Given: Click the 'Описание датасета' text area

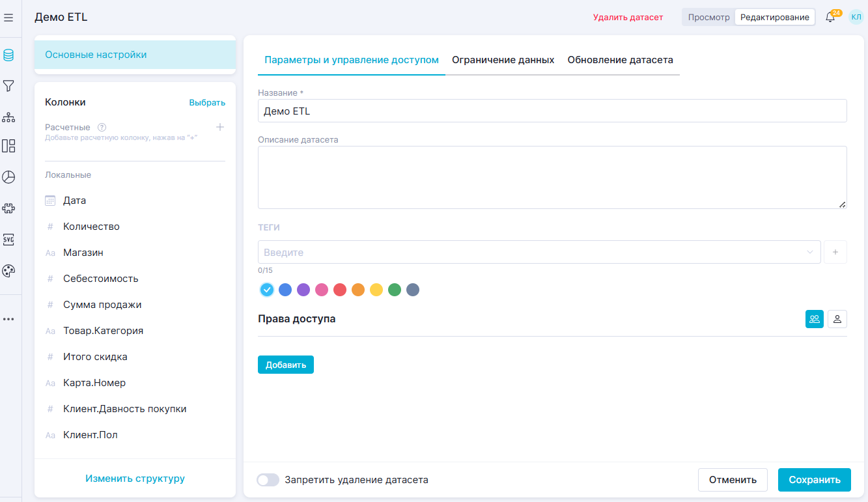Looking at the screenshot, I should point(552,177).
